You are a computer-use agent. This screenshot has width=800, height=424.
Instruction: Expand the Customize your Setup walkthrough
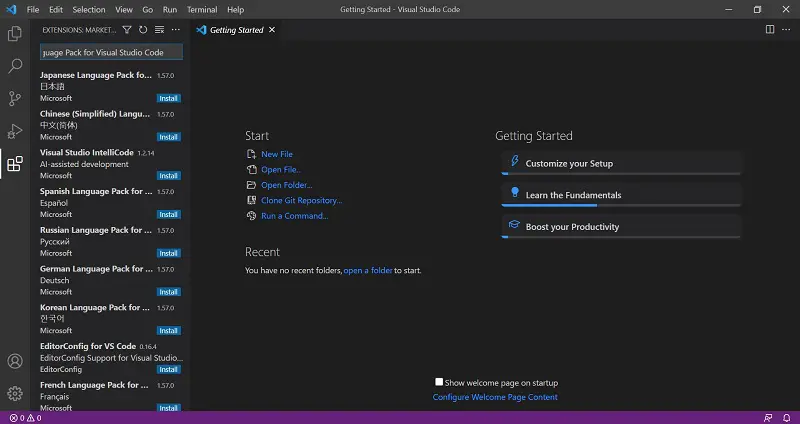pyautogui.click(x=621, y=163)
